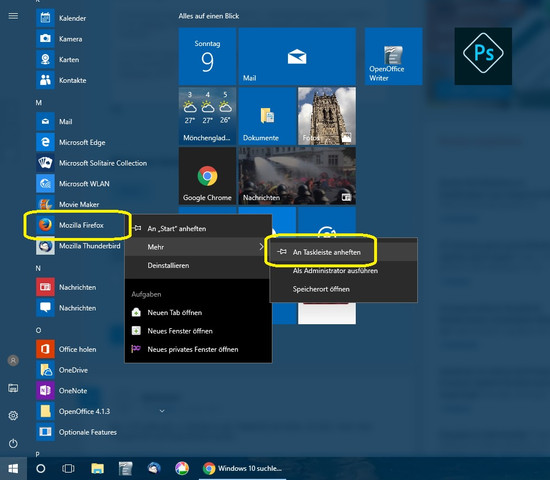Select Mozilla Firefox in the app list
Screen dimensions: 550x480
[81, 225]
